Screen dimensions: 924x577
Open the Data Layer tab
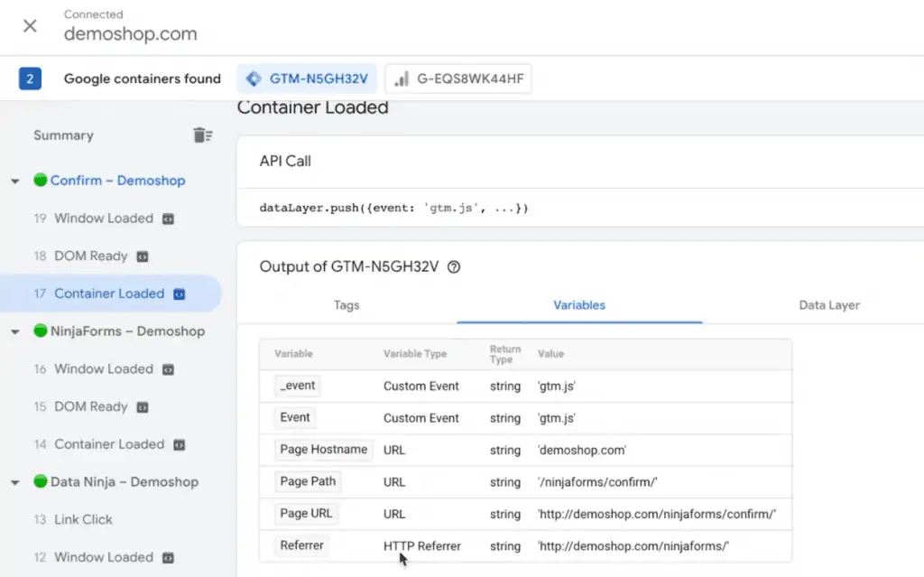(x=828, y=305)
